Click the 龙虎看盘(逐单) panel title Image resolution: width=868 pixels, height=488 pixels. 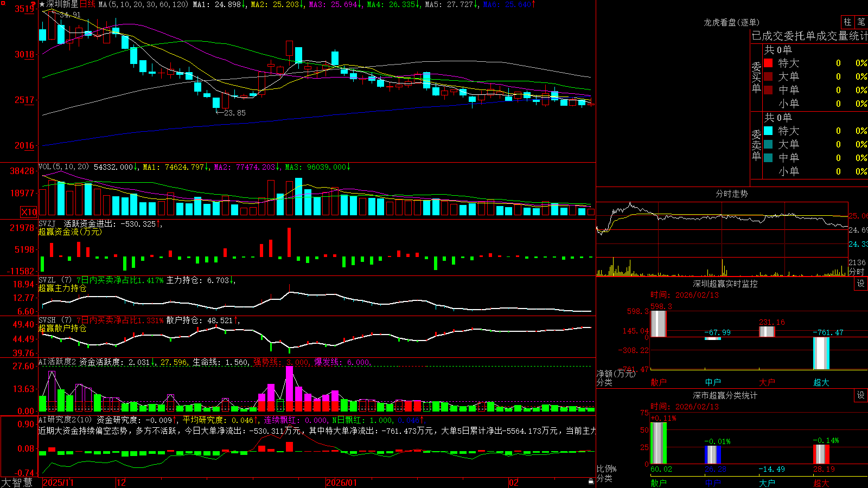[731, 22]
